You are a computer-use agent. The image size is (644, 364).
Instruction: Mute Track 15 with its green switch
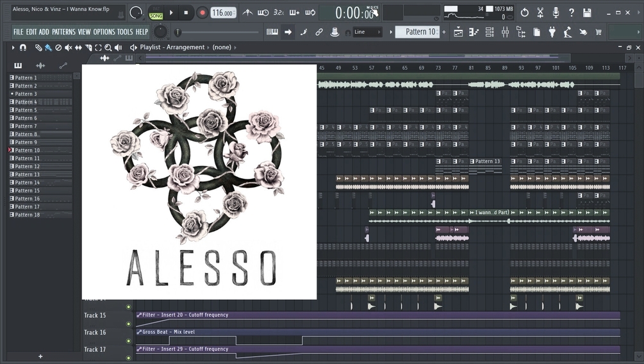coord(129,324)
